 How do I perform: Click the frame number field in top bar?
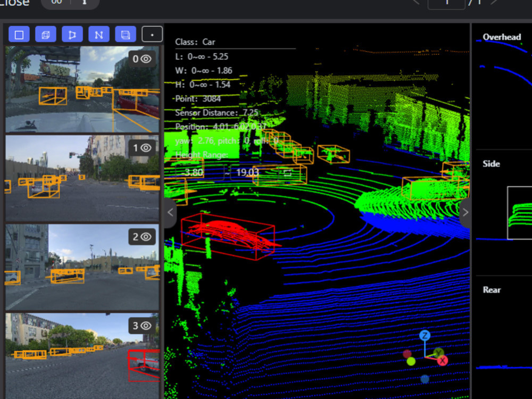(446, 3)
